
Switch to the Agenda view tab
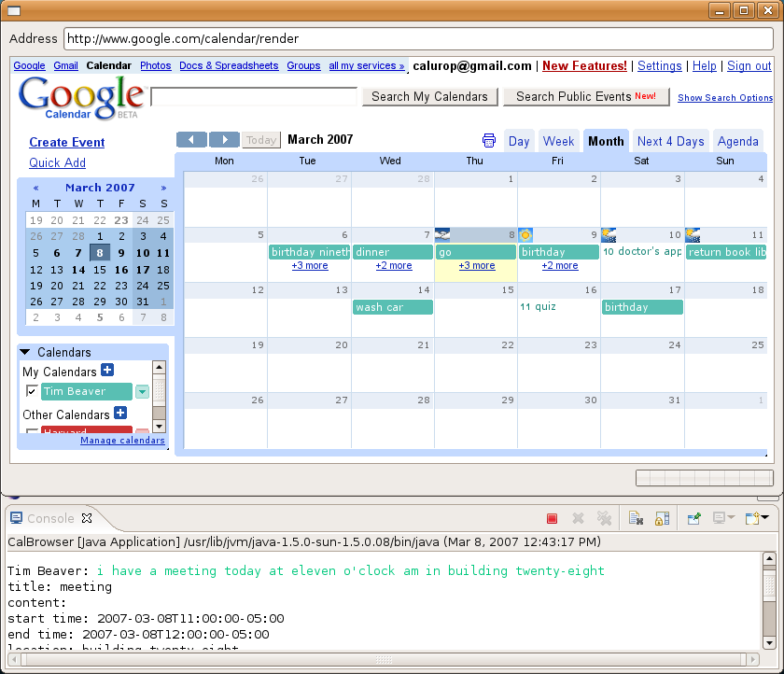tap(737, 141)
